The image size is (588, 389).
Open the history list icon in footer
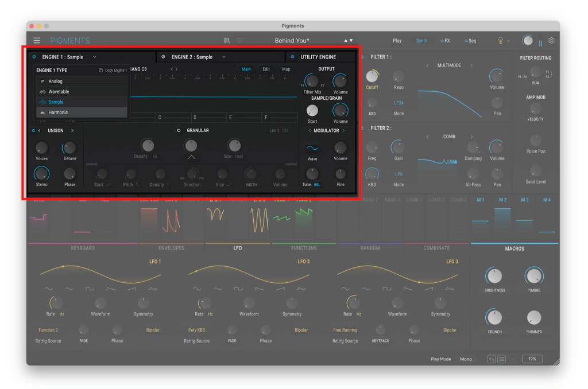[501, 359]
